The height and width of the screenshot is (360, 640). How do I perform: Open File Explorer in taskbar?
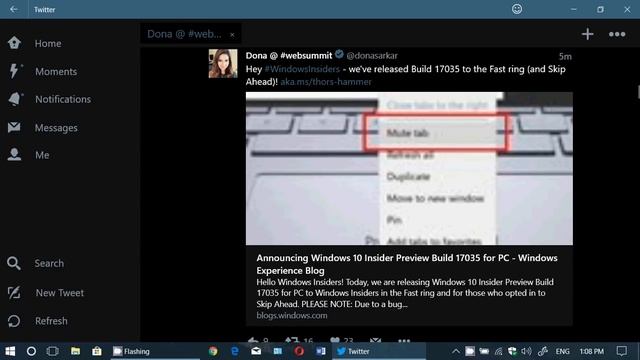[x=75, y=351]
